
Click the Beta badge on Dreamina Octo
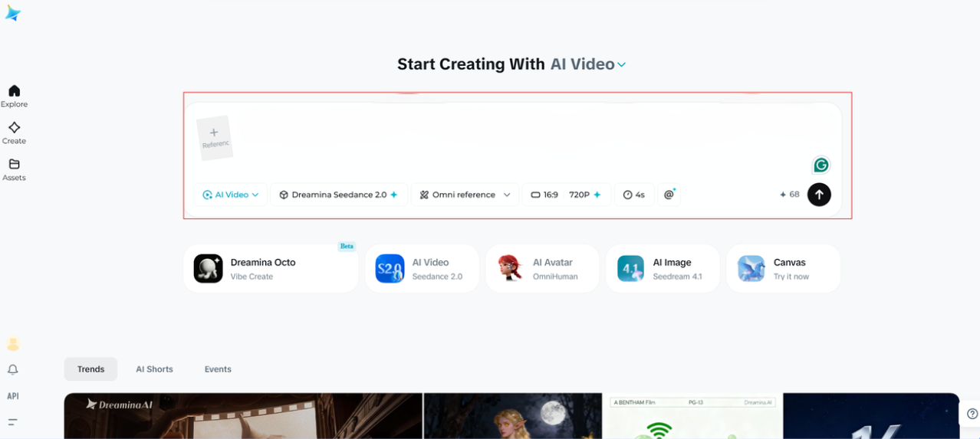coord(347,247)
